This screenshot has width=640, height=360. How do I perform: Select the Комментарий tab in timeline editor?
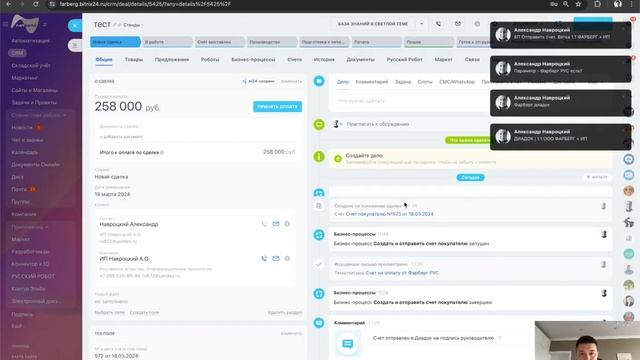371,82
